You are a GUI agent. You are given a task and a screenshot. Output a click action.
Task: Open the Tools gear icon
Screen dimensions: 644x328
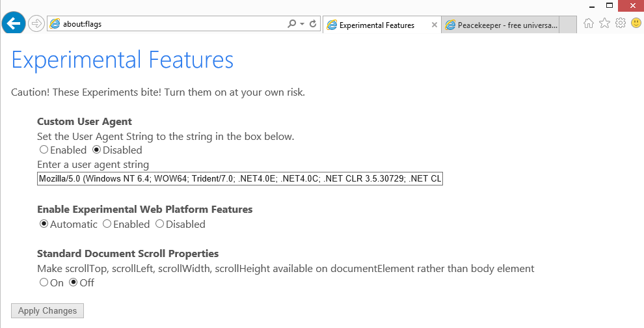pyautogui.click(x=621, y=23)
